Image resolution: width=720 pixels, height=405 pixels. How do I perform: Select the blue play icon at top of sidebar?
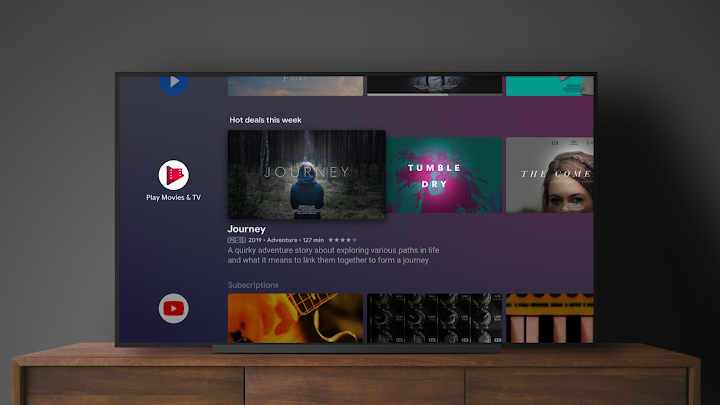pos(174,85)
